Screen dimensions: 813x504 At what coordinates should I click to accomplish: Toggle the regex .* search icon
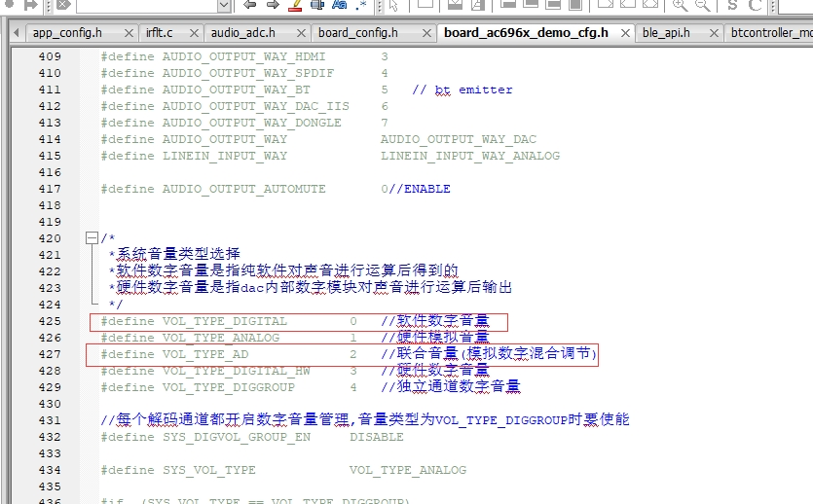point(361,5)
